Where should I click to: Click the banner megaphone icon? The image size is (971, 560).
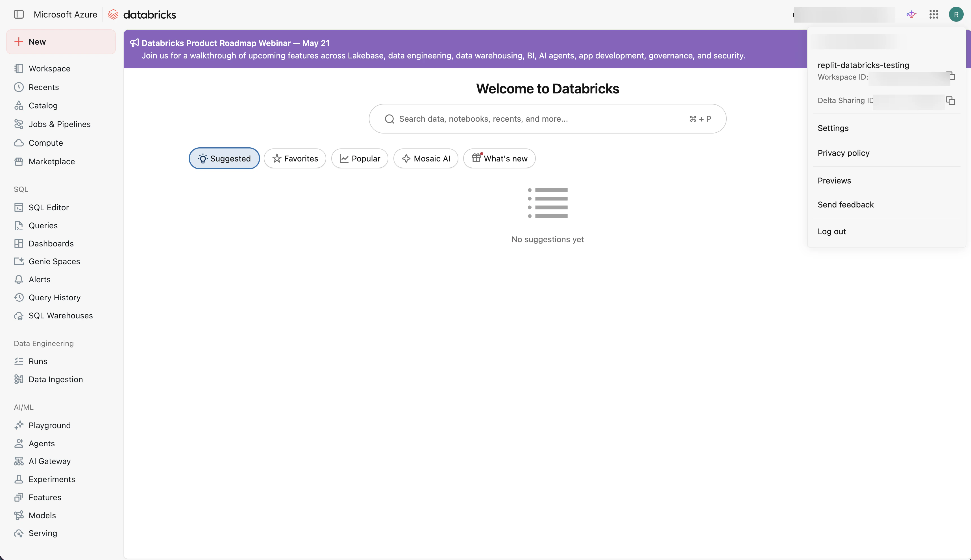134,43
